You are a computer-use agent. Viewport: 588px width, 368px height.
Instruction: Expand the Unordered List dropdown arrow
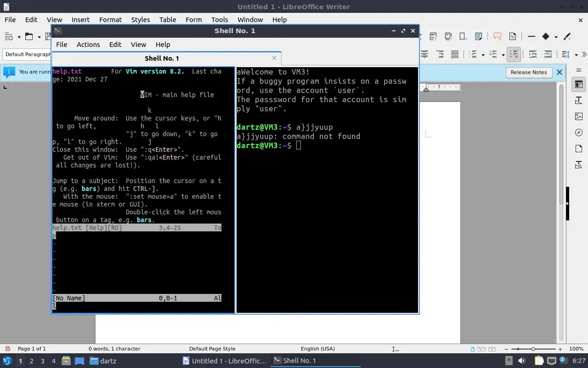(483, 55)
